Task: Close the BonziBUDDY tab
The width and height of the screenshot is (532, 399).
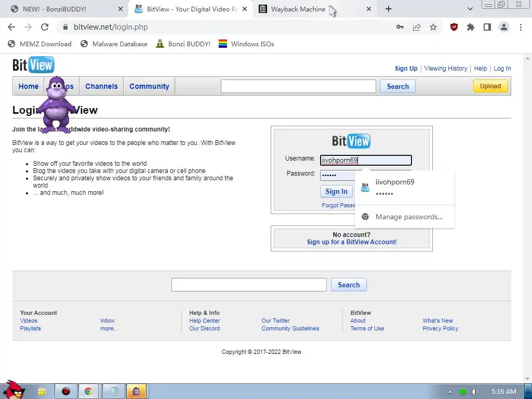Action: 121,9
